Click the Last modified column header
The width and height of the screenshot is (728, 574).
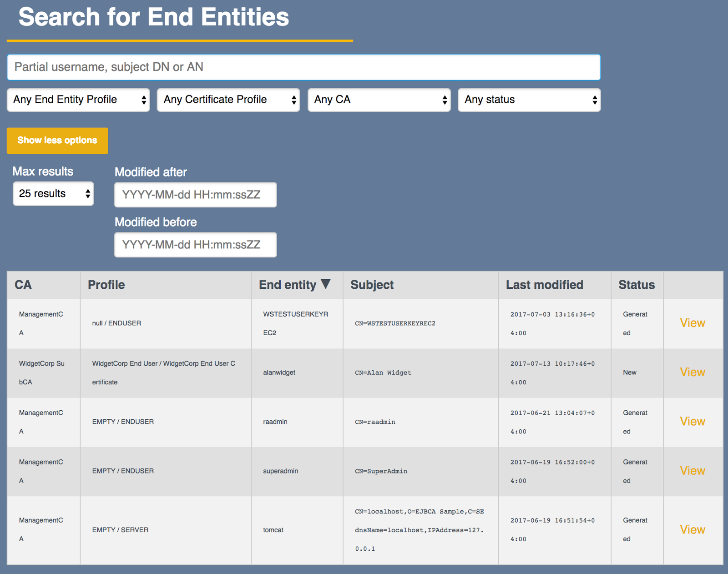click(x=544, y=284)
